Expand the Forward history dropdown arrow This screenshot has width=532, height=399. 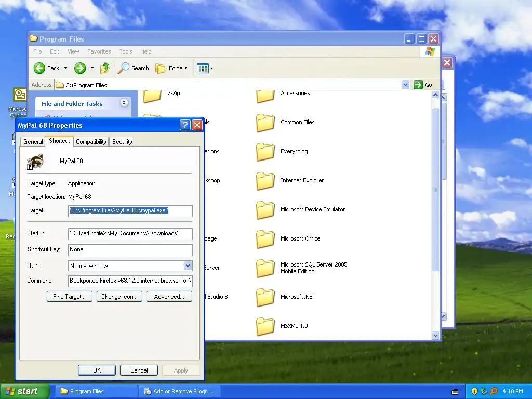click(x=92, y=68)
